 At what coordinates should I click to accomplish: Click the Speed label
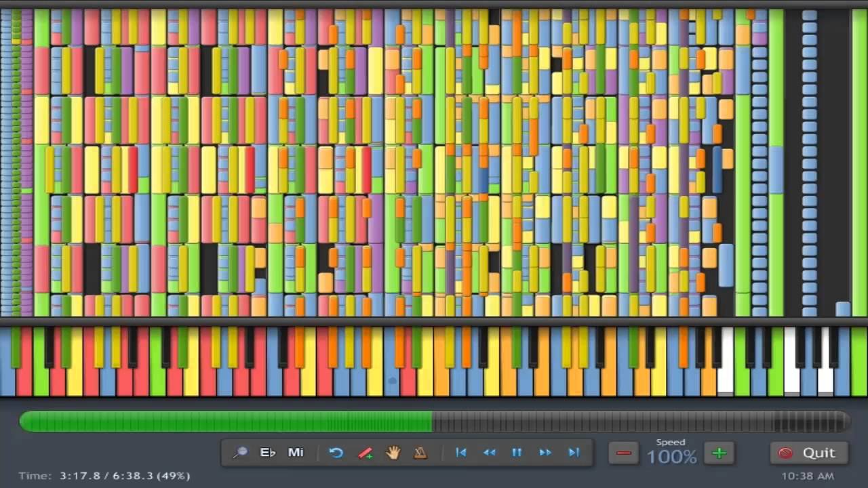click(671, 442)
